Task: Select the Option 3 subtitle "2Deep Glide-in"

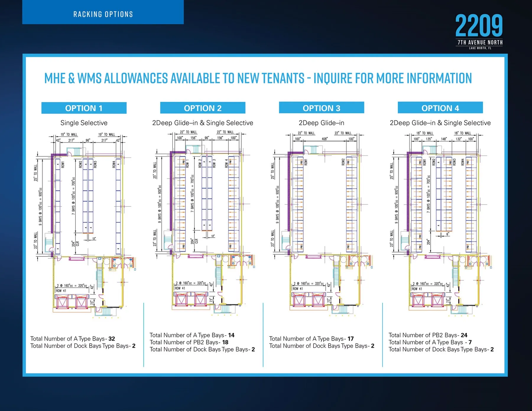Action: 322,123
